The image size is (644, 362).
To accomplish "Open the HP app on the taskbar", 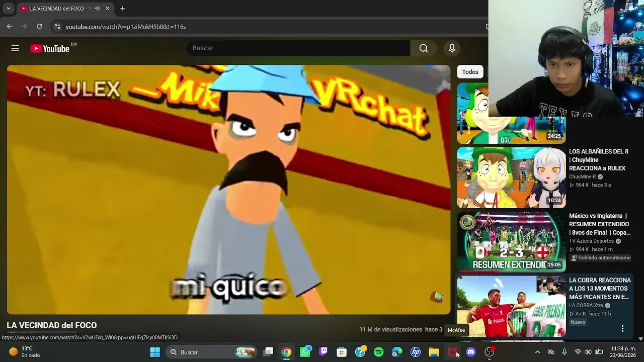I will [x=416, y=352].
